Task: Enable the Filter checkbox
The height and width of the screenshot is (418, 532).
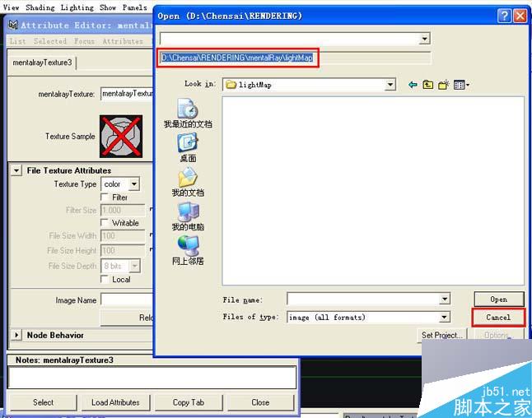Action: tap(105, 197)
